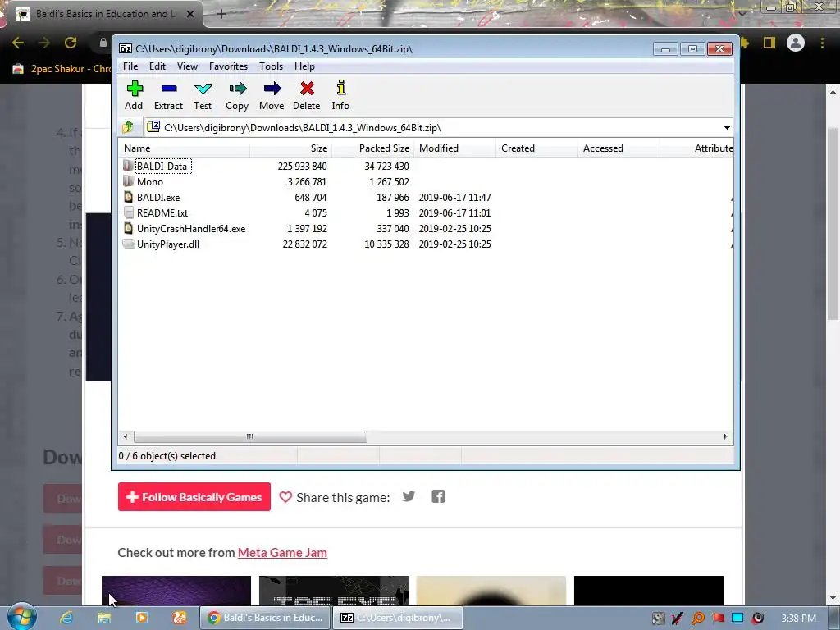Share the game on Facebook
Screen dimensions: 840x630
tap(438, 496)
